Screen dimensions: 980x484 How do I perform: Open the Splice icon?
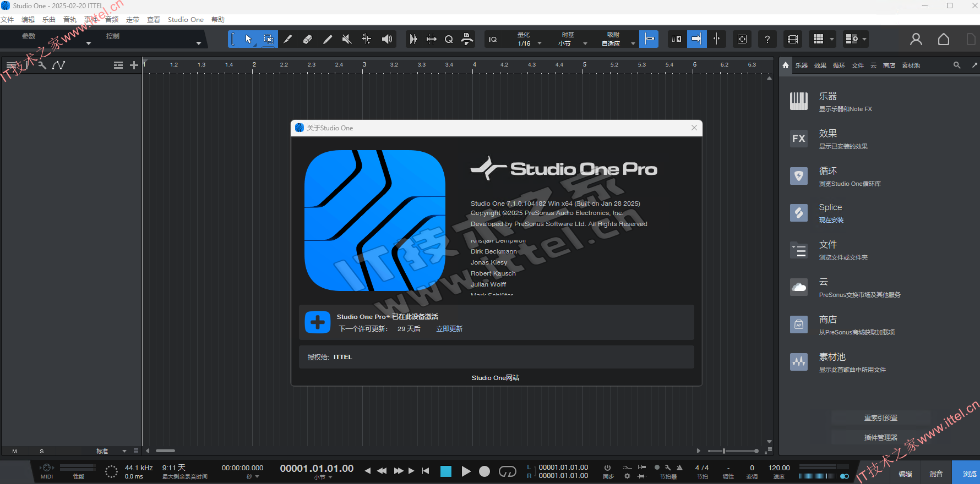[799, 213]
